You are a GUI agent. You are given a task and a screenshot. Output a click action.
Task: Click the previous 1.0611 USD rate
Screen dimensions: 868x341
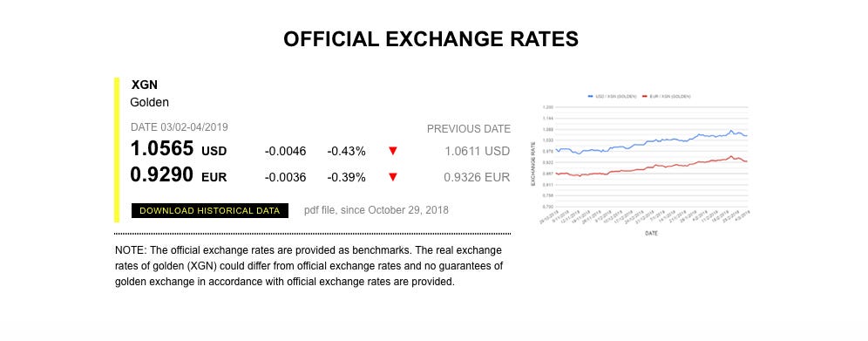tap(478, 151)
